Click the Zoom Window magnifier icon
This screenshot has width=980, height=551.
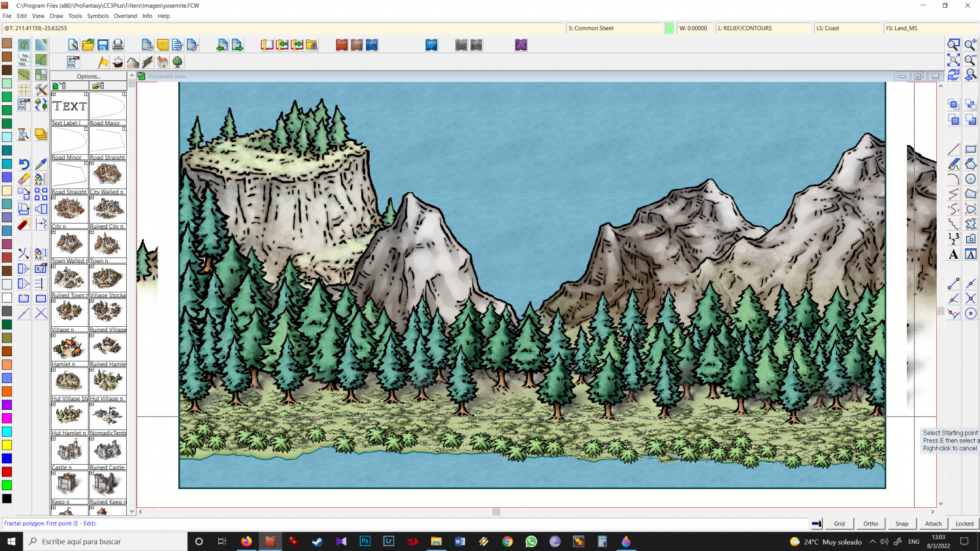pyautogui.click(x=954, y=44)
